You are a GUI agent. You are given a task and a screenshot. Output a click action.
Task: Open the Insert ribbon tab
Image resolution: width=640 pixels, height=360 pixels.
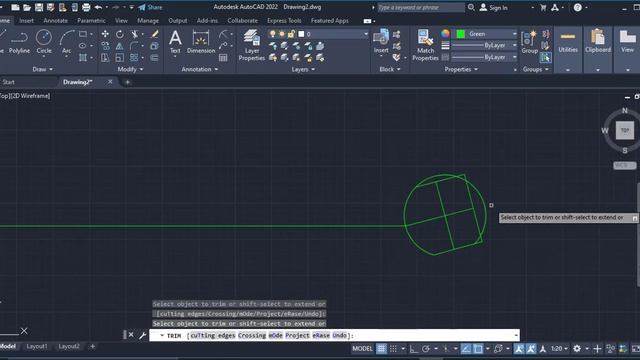point(27,20)
